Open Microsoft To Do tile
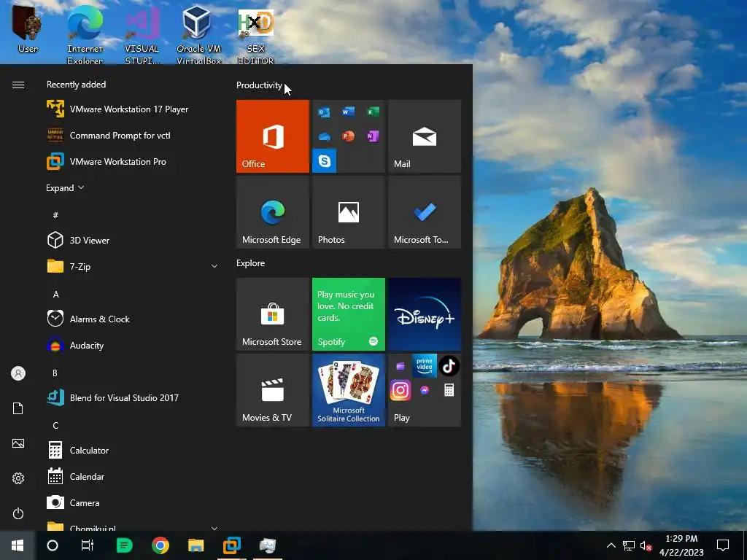The width and height of the screenshot is (747, 560). point(425,212)
